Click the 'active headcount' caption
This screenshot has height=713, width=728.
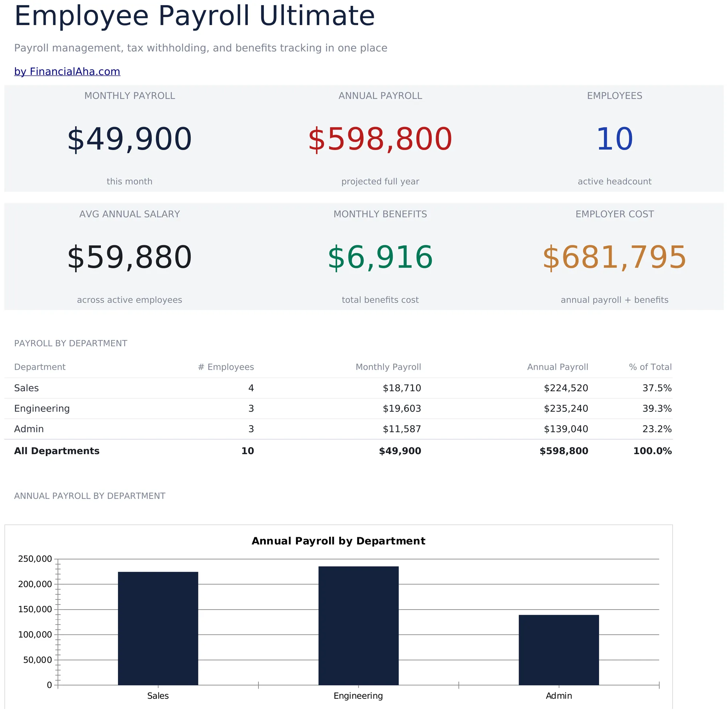click(x=615, y=182)
